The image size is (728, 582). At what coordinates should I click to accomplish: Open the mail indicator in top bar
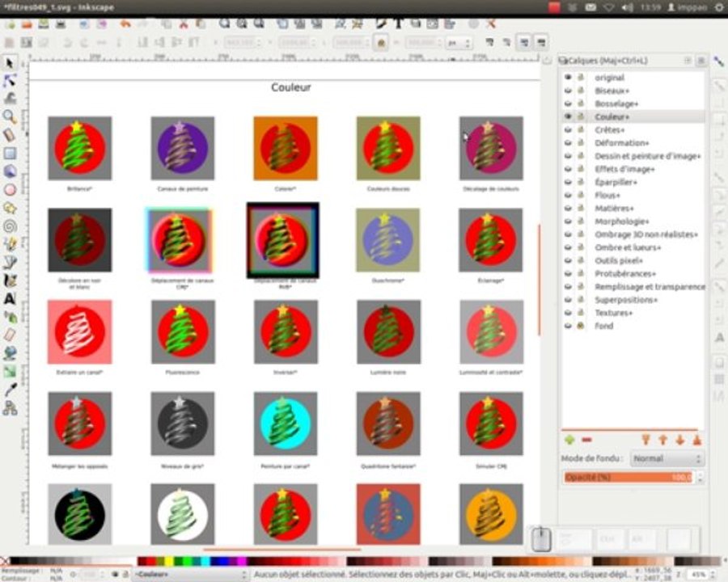[590, 7]
